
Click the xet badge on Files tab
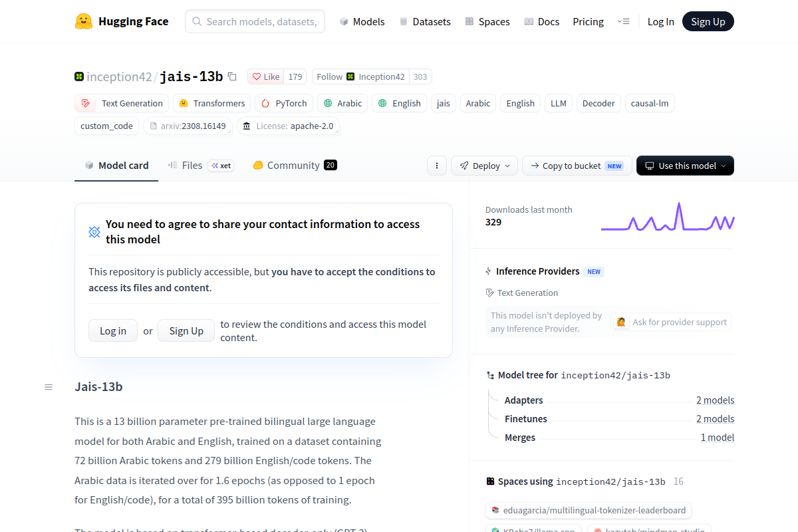(221, 166)
